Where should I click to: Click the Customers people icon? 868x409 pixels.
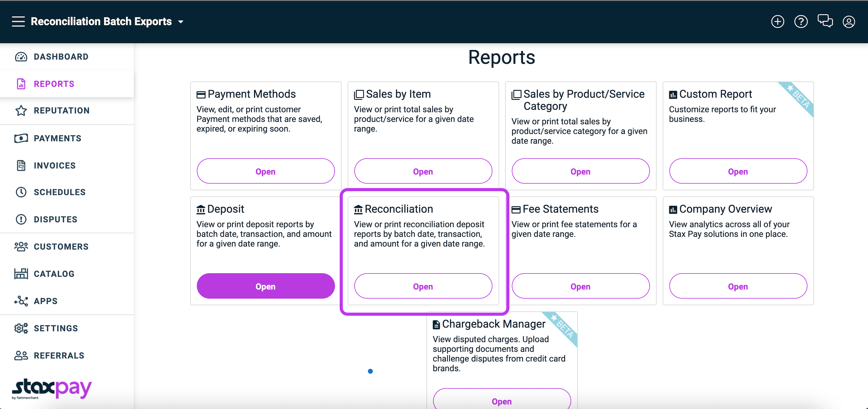click(x=21, y=246)
